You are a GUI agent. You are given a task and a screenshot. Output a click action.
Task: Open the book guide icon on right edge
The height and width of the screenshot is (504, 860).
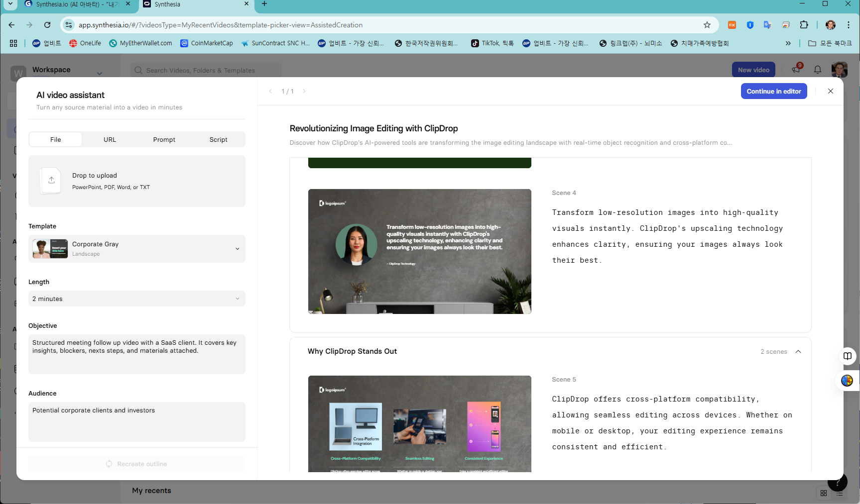pyautogui.click(x=847, y=356)
